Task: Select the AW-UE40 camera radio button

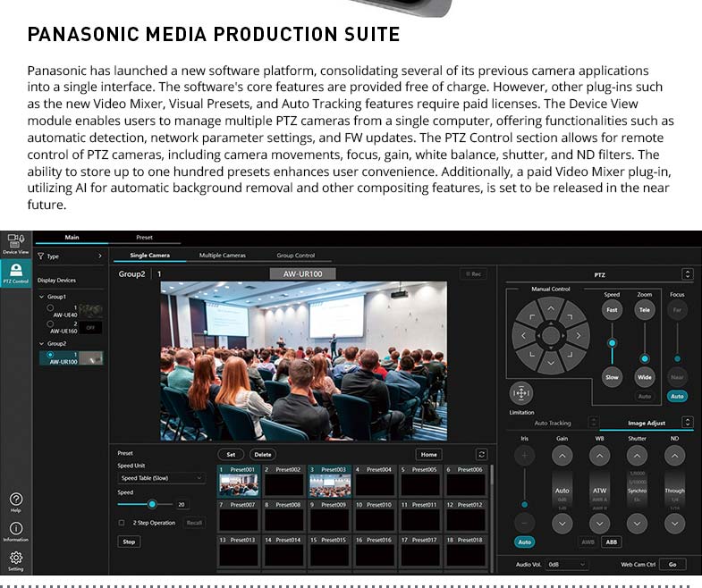Action: tap(50, 308)
